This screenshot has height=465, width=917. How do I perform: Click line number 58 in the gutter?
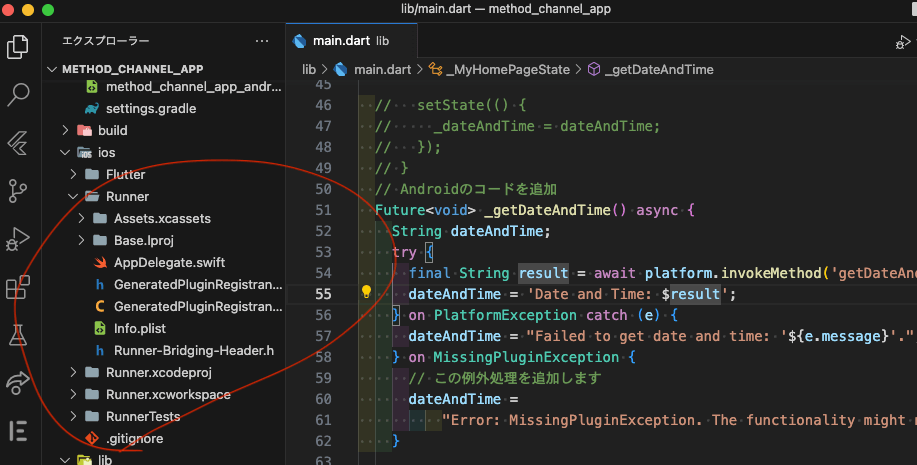[323, 357]
